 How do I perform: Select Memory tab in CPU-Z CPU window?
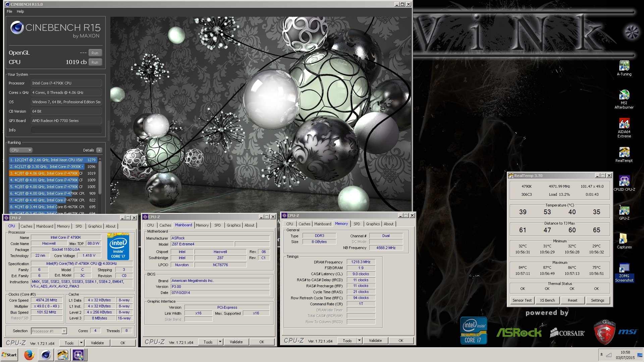(x=63, y=226)
